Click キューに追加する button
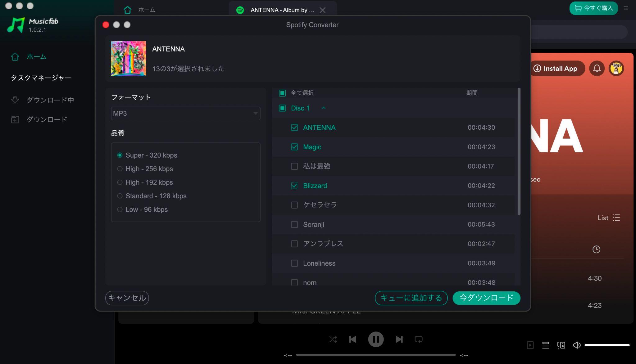 [x=411, y=298]
